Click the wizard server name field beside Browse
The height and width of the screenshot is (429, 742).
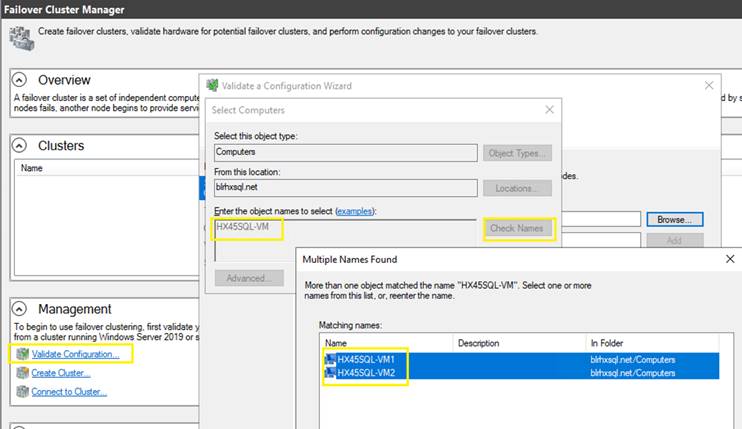click(x=601, y=219)
